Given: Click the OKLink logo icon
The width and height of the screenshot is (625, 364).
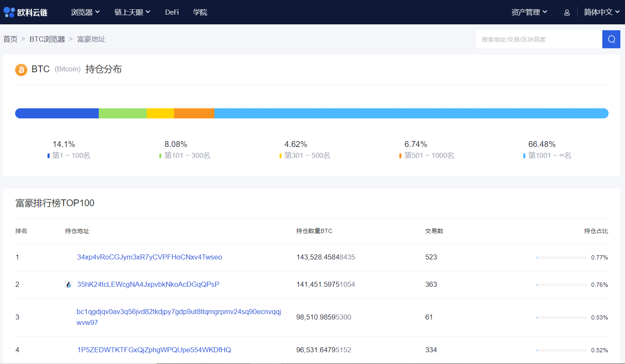Looking at the screenshot, I should [9, 12].
